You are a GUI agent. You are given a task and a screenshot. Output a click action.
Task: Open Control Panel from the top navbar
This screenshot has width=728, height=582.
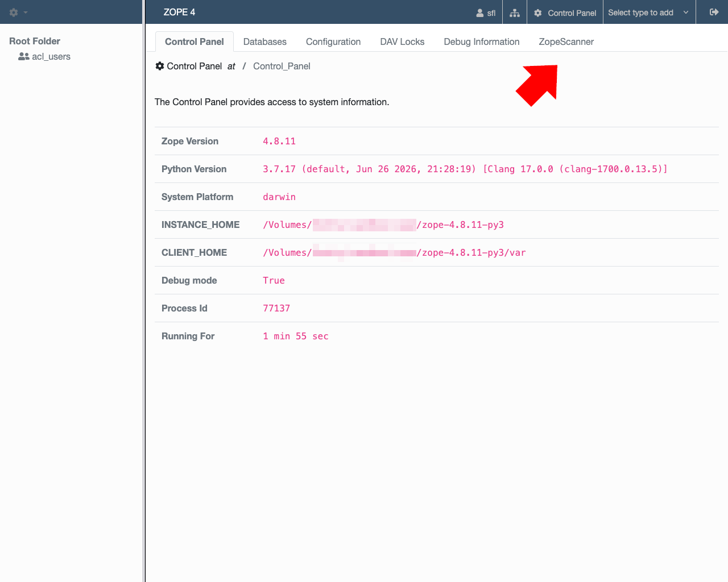[x=565, y=13]
